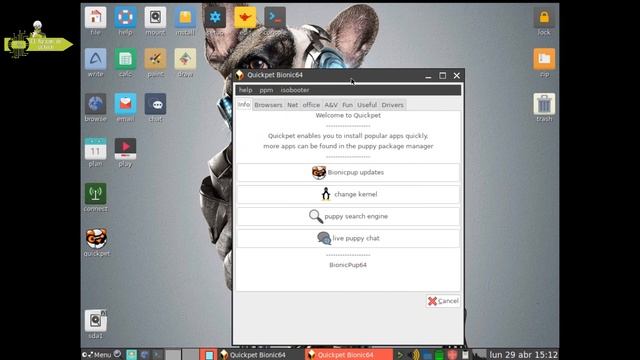
Task: Launch the console terminal desktop icon
Action: tap(275, 17)
